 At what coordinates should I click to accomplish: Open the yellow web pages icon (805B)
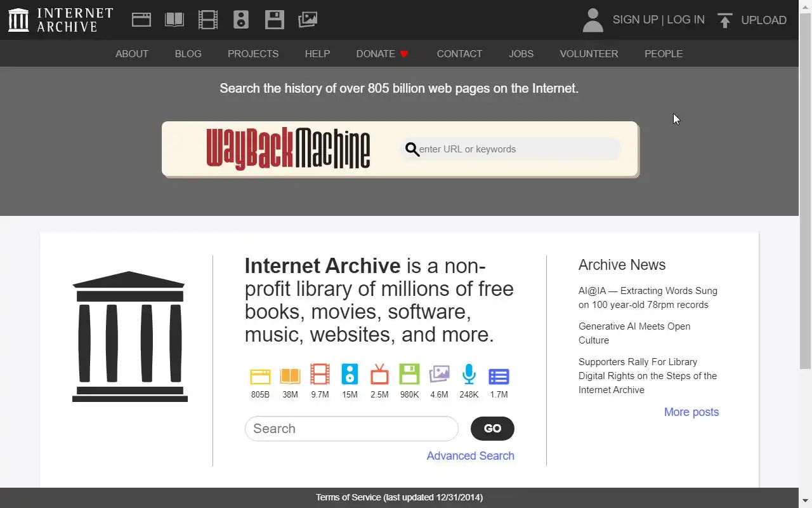[x=260, y=377]
